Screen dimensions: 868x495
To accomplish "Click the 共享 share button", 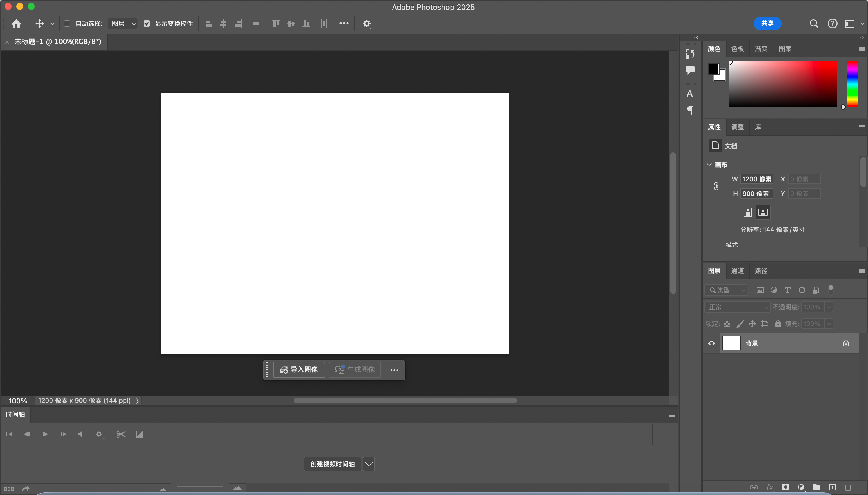I will coord(767,23).
